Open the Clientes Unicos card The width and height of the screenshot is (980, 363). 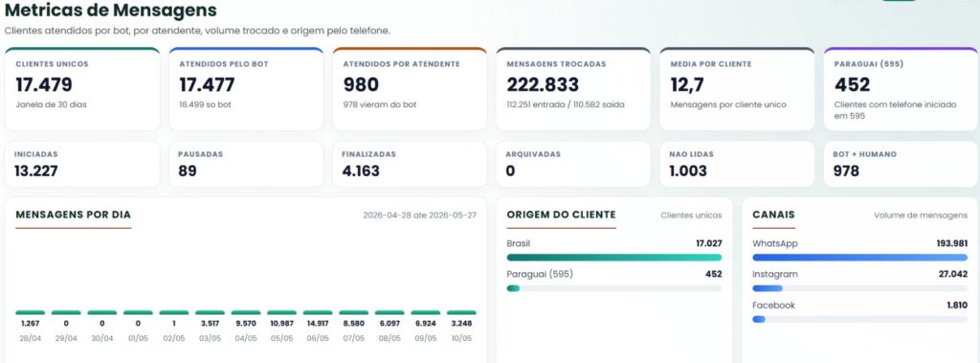(82, 89)
